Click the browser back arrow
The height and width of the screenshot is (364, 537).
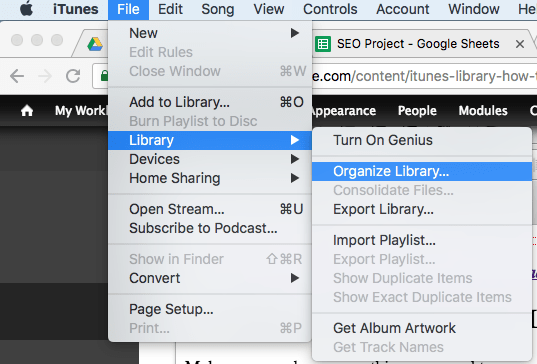pos(17,76)
